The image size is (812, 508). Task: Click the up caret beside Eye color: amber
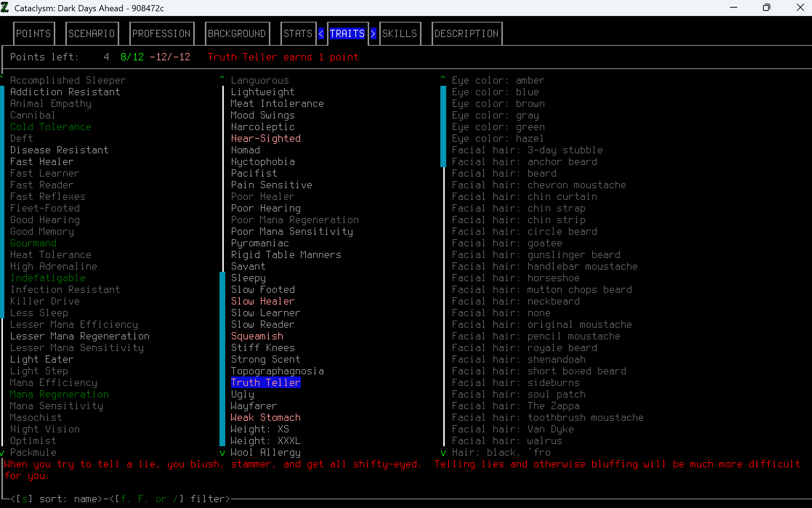click(443, 77)
